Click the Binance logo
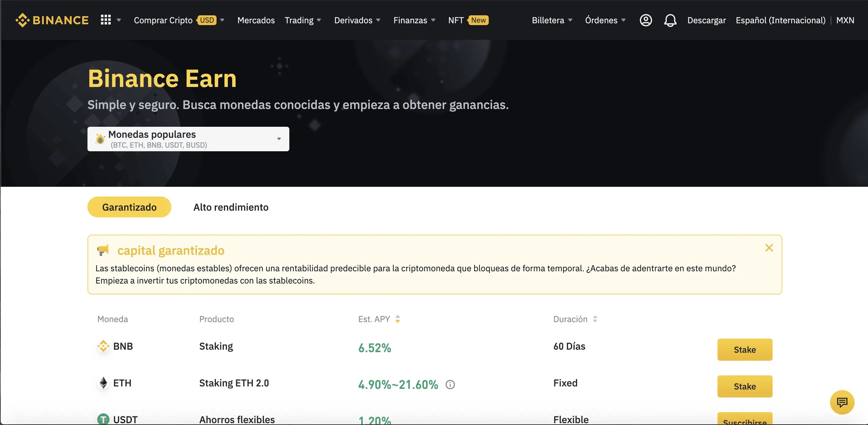 point(52,20)
